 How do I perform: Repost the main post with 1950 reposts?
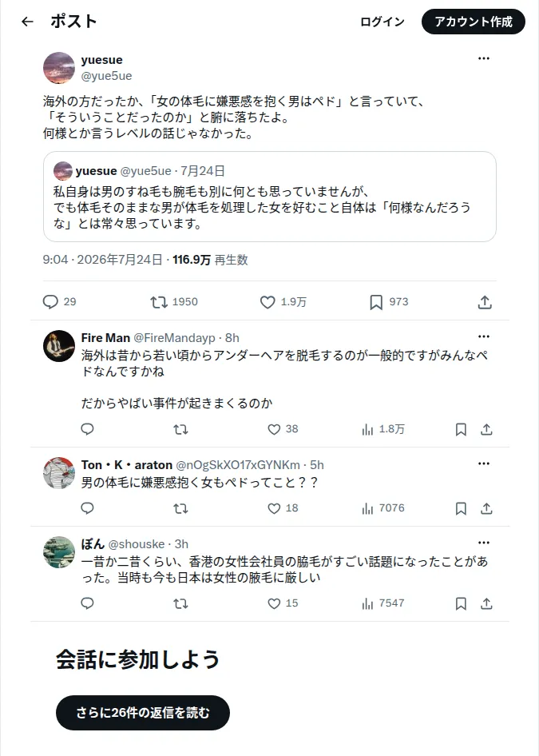coord(173,302)
